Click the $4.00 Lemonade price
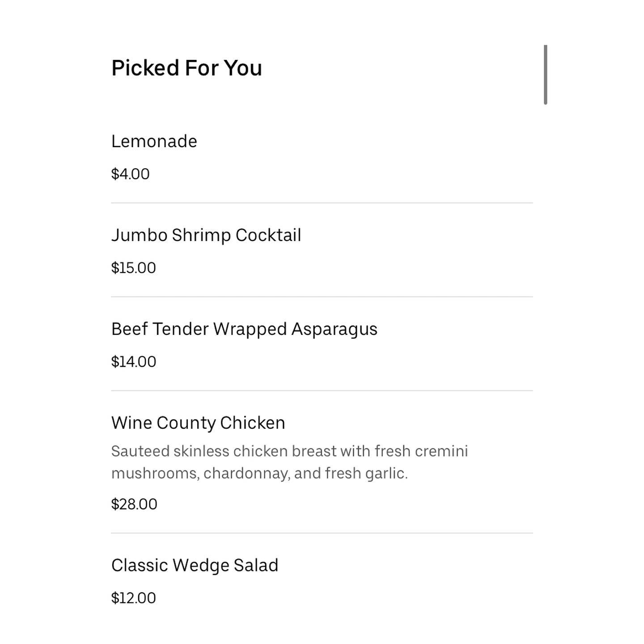 click(x=130, y=174)
